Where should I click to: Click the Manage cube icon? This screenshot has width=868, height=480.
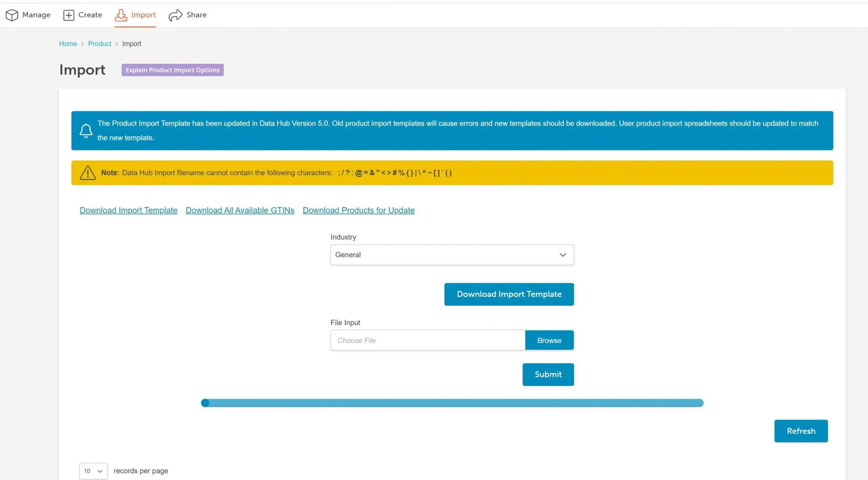(x=12, y=15)
